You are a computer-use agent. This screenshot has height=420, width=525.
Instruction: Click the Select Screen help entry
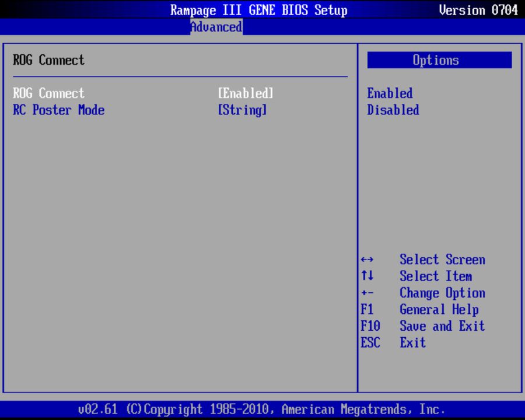(442, 260)
